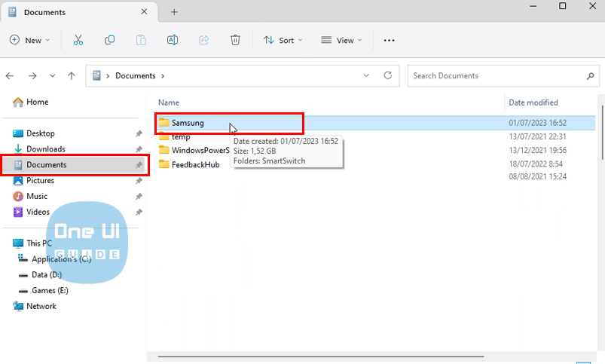Viewport: 605px width, 364px height.
Task: Click the Rename icon in toolbar
Action: tap(173, 40)
